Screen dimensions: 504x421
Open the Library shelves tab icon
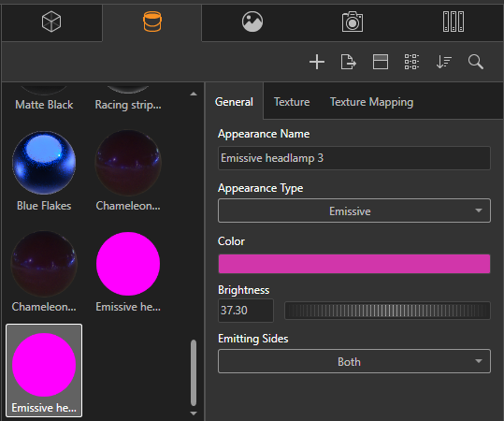[x=454, y=22]
